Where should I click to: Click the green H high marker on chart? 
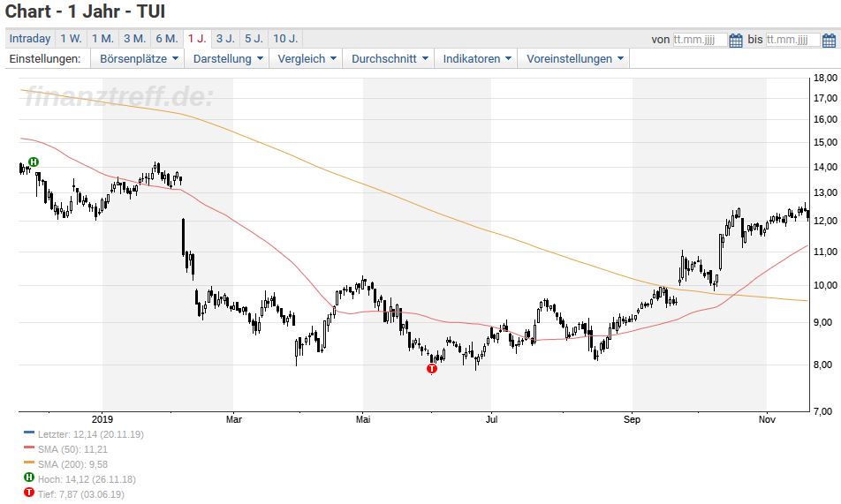(34, 162)
